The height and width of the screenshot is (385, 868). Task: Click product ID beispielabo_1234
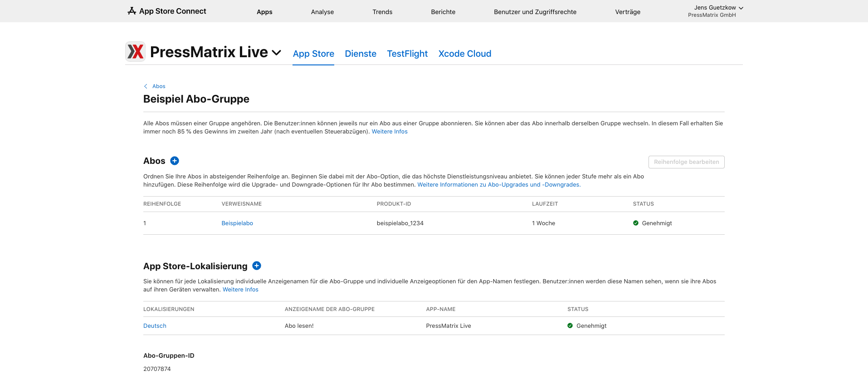tap(400, 223)
